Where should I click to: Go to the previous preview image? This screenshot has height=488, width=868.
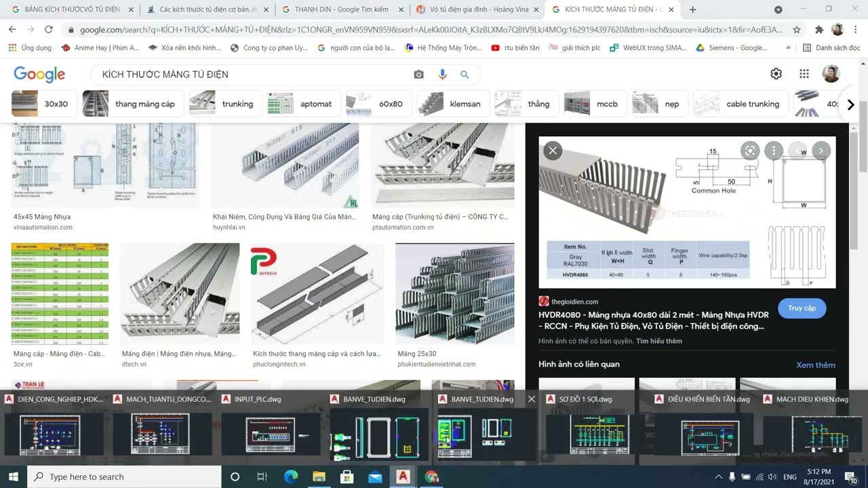[797, 150]
